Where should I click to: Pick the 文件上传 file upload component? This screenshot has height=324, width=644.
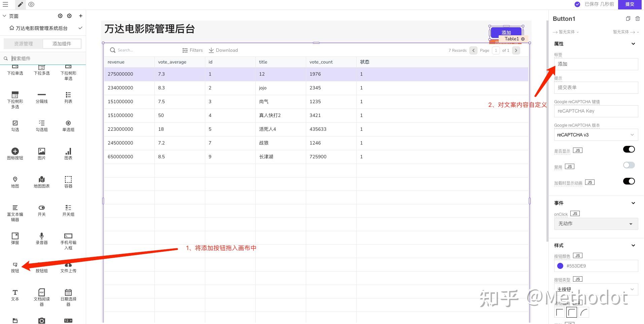tap(68, 268)
